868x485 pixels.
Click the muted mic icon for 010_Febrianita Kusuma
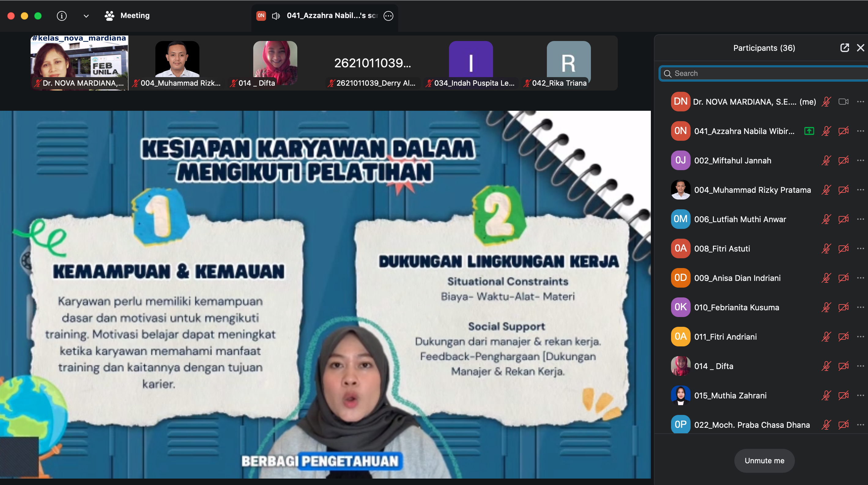coord(826,307)
